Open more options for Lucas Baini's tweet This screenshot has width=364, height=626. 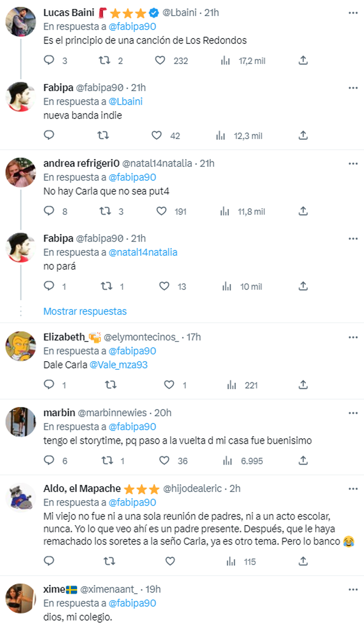[353, 13]
